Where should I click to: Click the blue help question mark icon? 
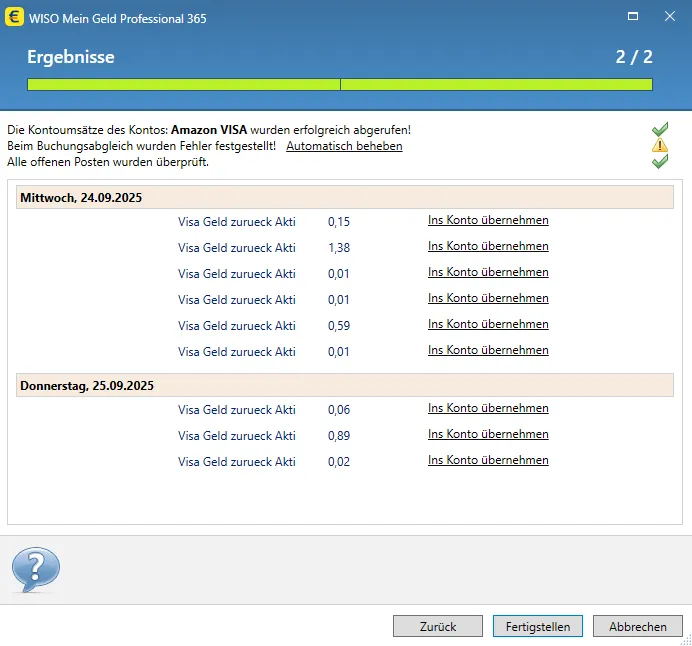click(36, 570)
